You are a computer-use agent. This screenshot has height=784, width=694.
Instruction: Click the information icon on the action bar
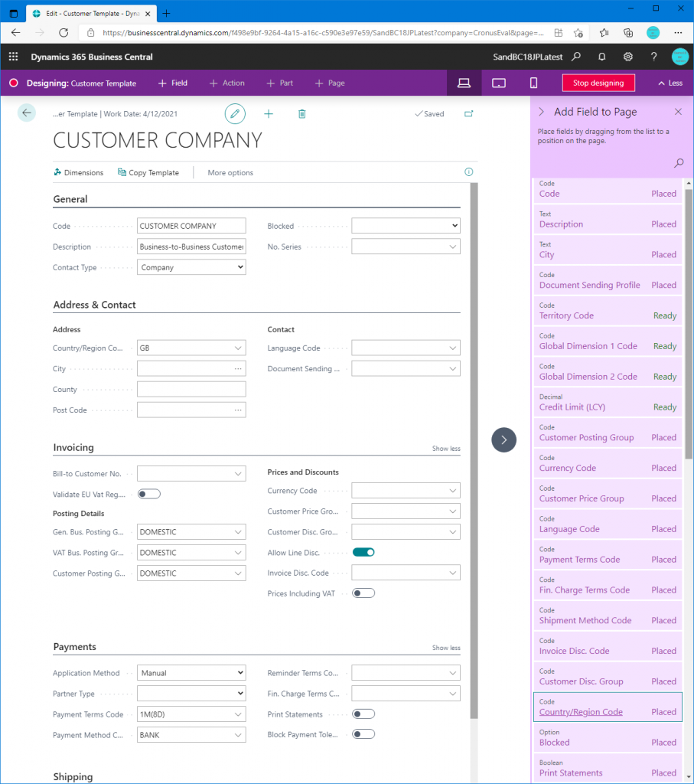coord(469,172)
